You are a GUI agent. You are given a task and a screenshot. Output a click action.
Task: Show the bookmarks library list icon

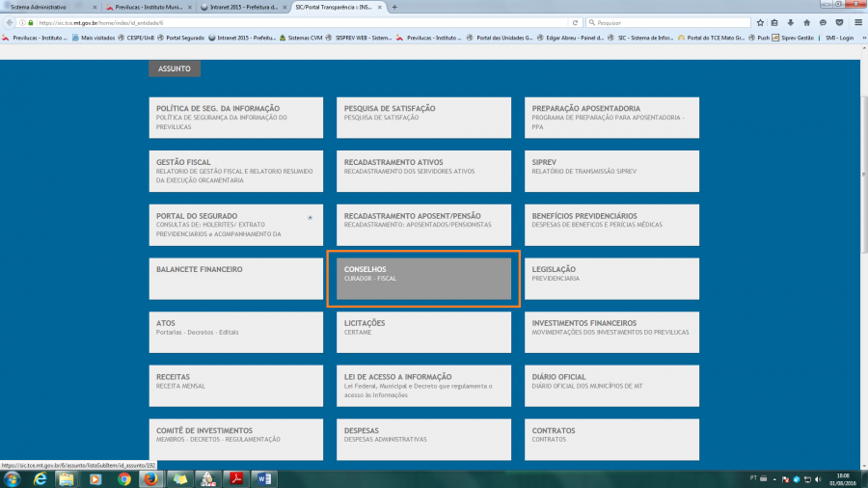coord(775,22)
